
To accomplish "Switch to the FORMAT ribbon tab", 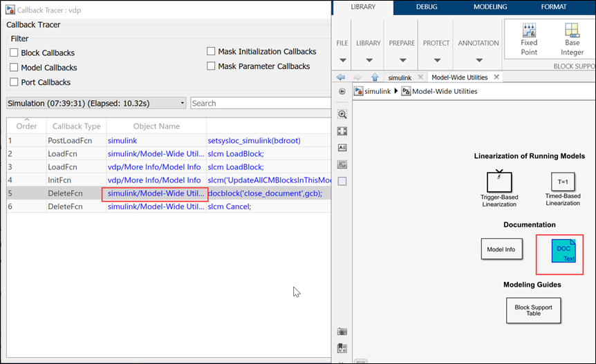I will (553, 7).
